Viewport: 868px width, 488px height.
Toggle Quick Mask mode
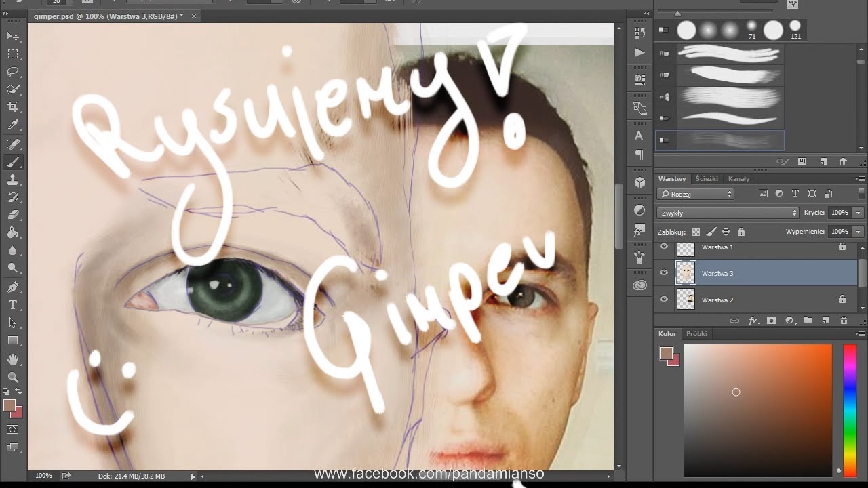coord(13,429)
